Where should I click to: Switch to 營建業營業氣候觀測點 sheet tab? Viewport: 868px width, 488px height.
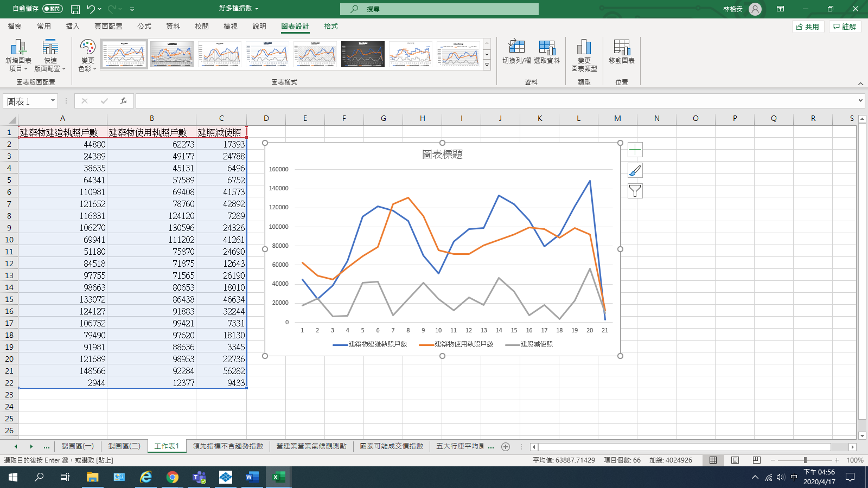(x=311, y=446)
